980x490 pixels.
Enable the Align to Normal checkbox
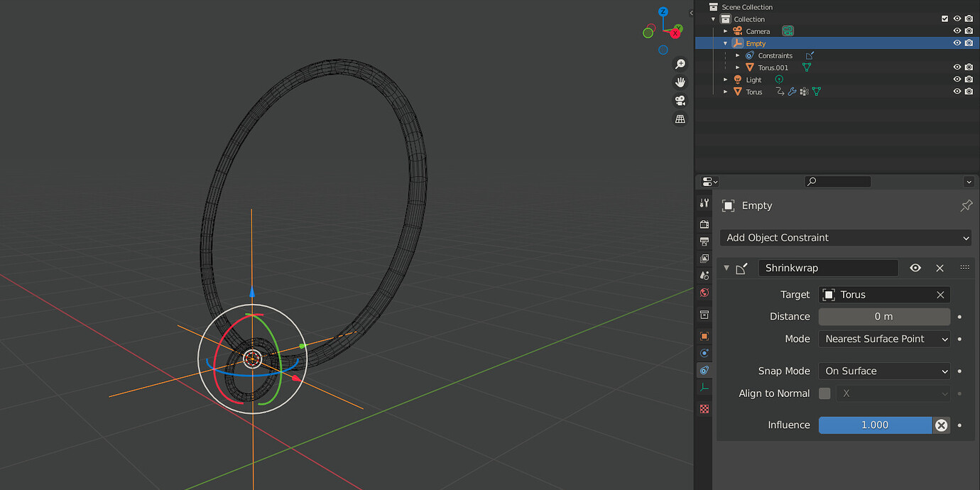tap(824, 393)
